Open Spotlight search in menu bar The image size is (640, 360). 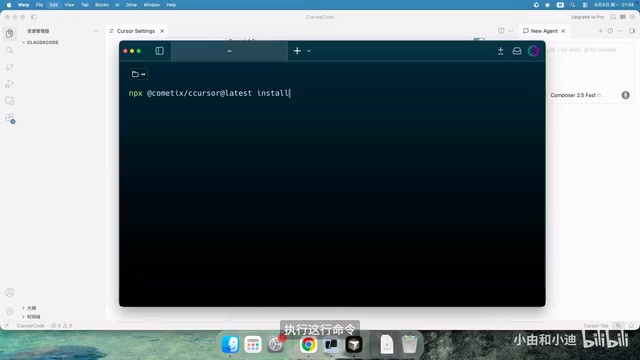(x=573, y=5)
